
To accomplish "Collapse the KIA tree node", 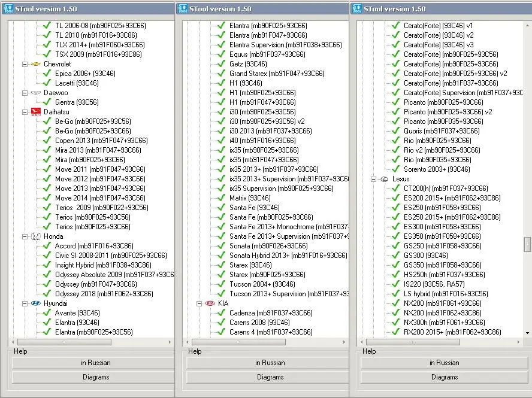I will [199, 303].
